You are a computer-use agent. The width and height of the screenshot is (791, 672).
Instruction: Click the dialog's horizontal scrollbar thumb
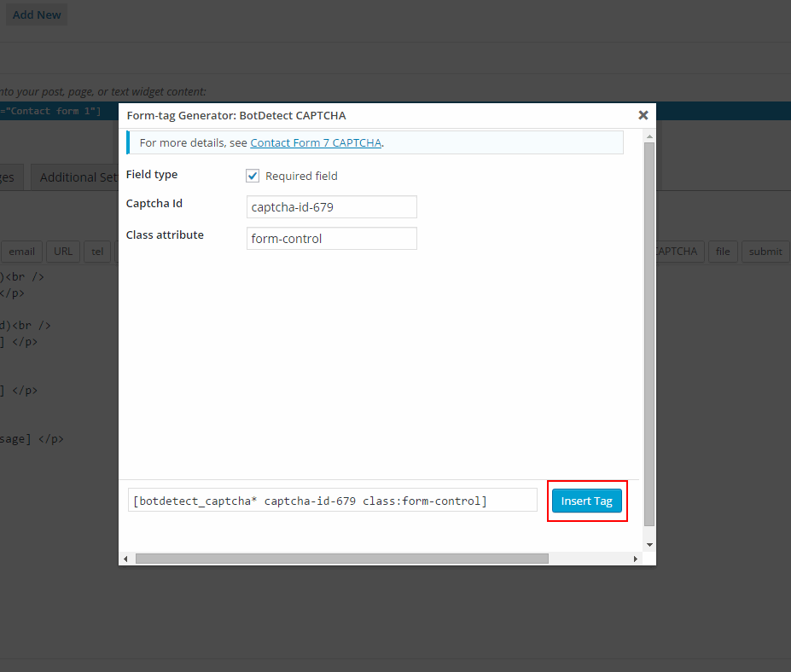341,559
